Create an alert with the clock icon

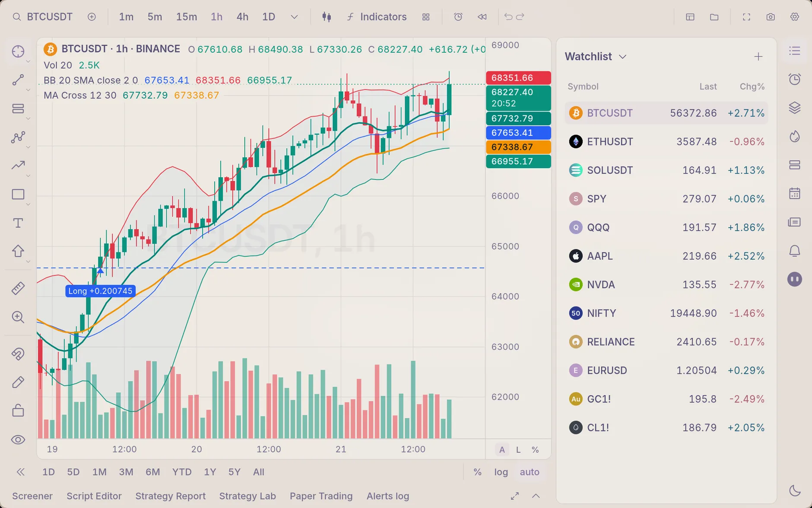pyautogui.click(x=458, y=17)
